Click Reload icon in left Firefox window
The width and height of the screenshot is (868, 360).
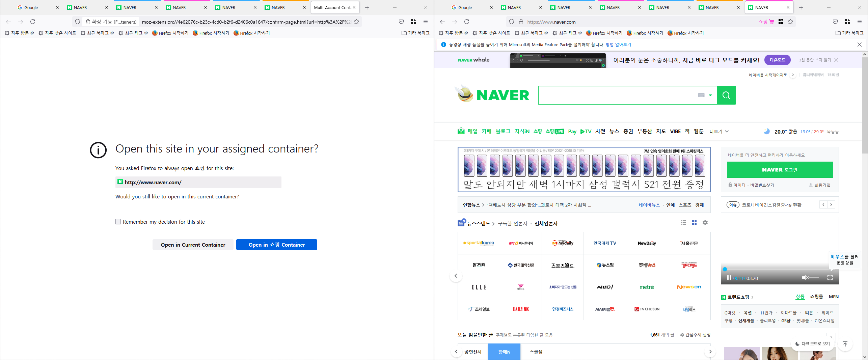tap(33, 22)
